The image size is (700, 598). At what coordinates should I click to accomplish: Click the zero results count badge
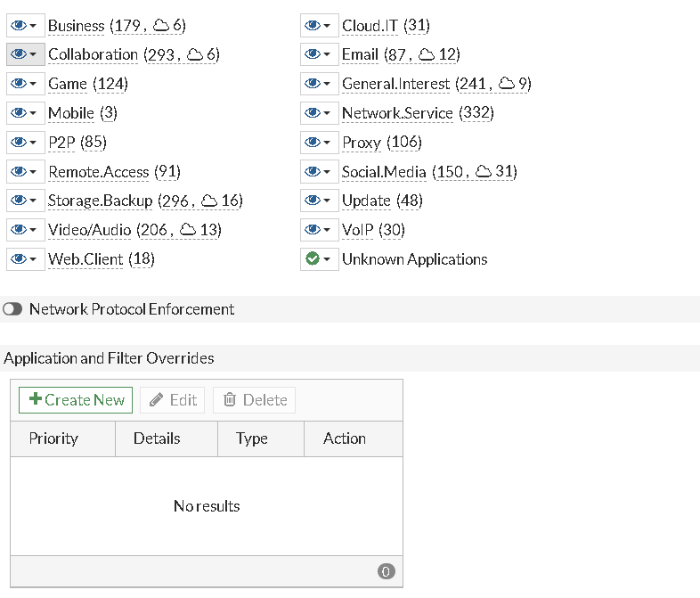[386, 572]
